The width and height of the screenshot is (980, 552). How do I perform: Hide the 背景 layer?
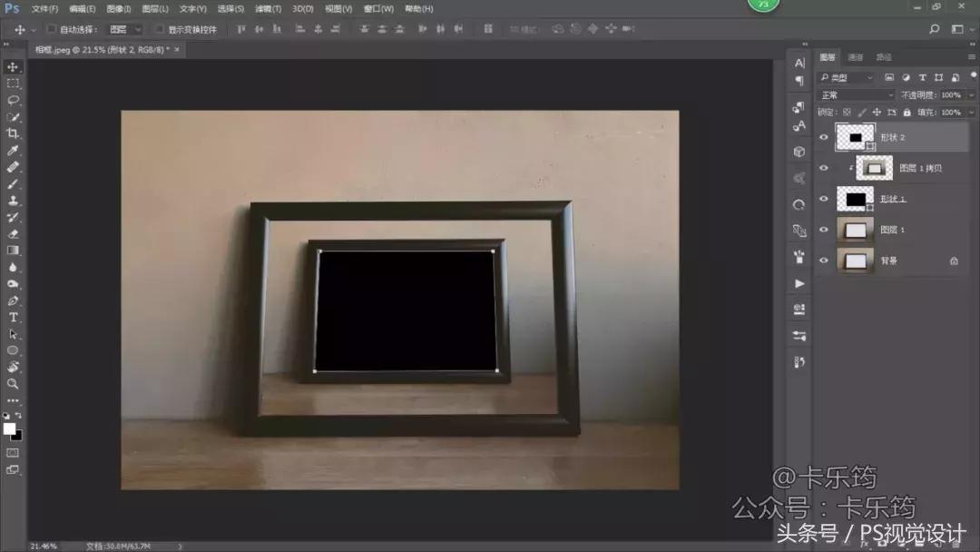pos(824,261)
